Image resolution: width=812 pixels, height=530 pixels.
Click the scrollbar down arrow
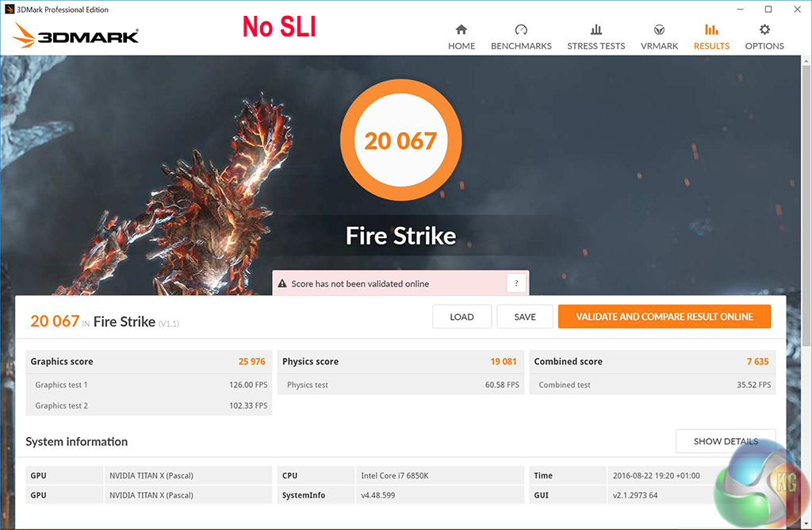(806, 524)
